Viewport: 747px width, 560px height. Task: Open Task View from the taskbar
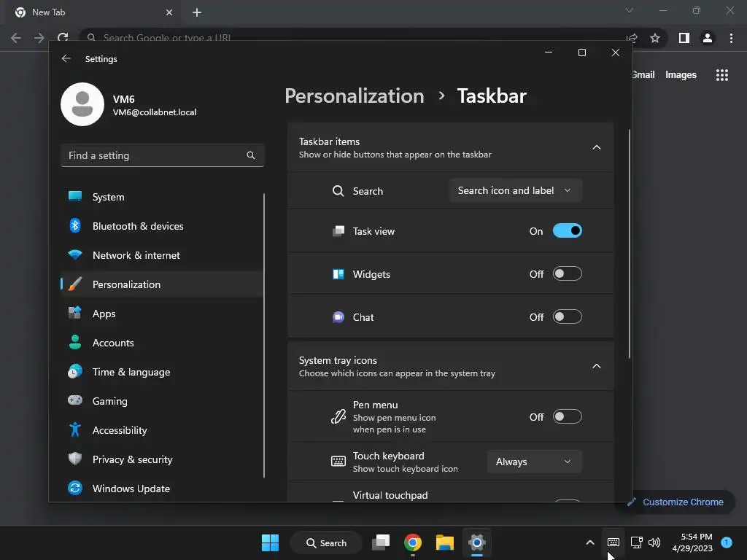coord(381,542)
